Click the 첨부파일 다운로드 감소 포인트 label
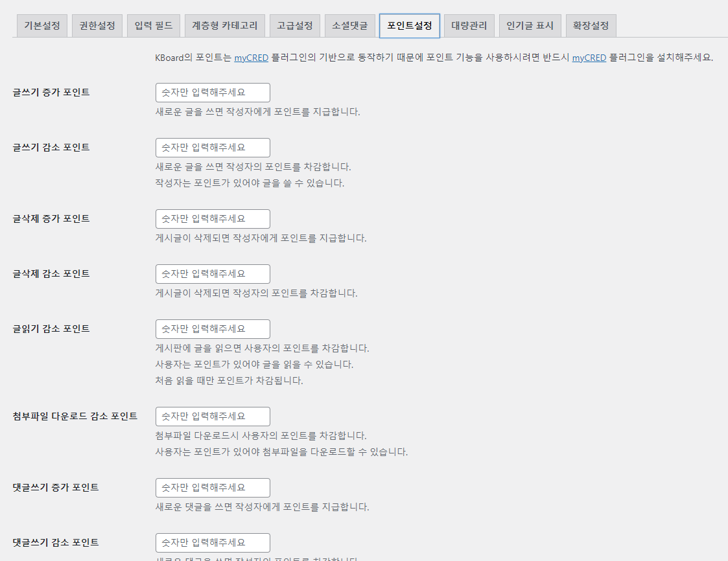This screenshot has height=561, width=728. (75, 417)
